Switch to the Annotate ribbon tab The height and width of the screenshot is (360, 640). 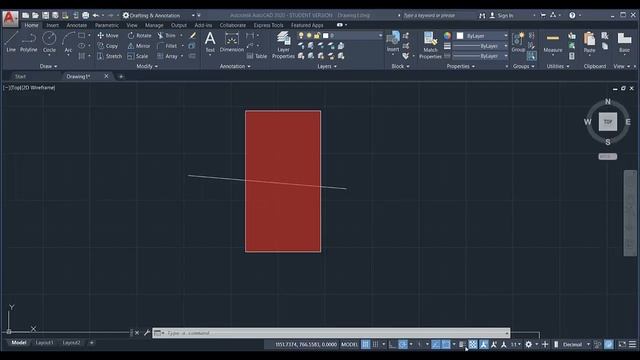[77, 25]
